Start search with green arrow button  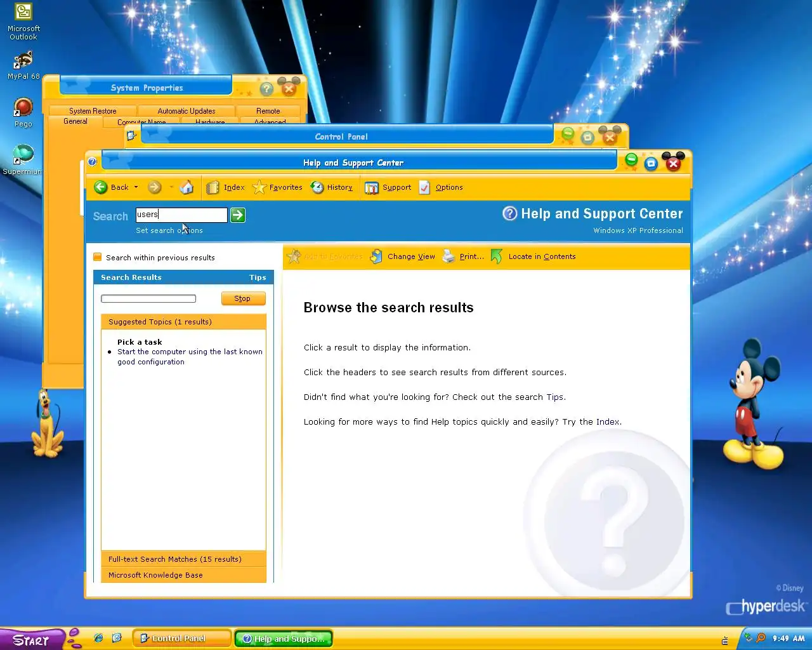pos(237,215)
